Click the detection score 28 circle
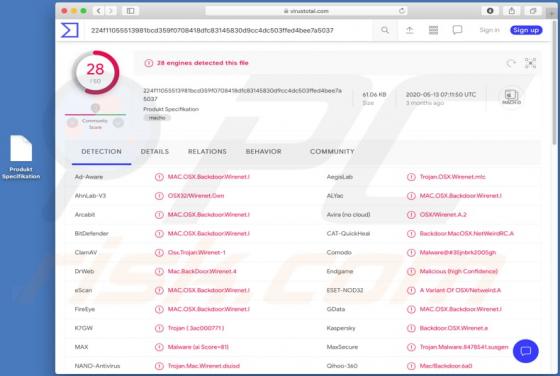Viewport: 560px width, 376px height. click(96, 72)
